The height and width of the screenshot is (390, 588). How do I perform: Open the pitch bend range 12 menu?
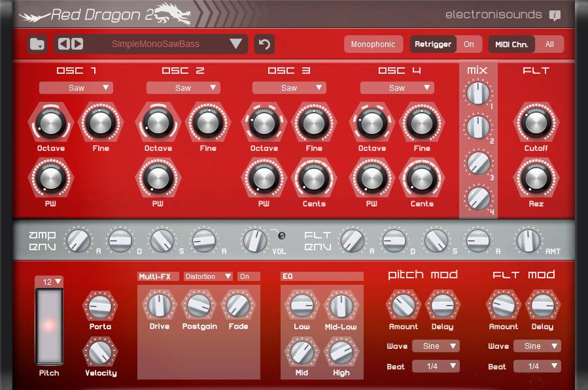(51, 282)
